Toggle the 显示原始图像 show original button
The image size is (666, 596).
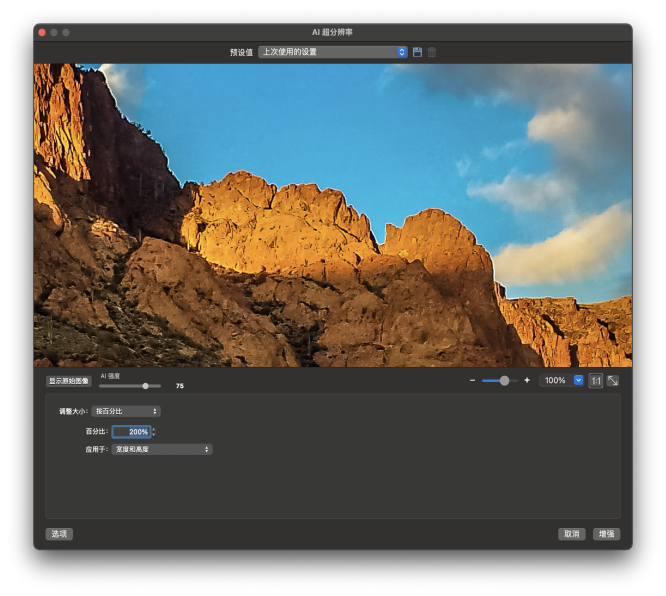click(x=68, y=381)
